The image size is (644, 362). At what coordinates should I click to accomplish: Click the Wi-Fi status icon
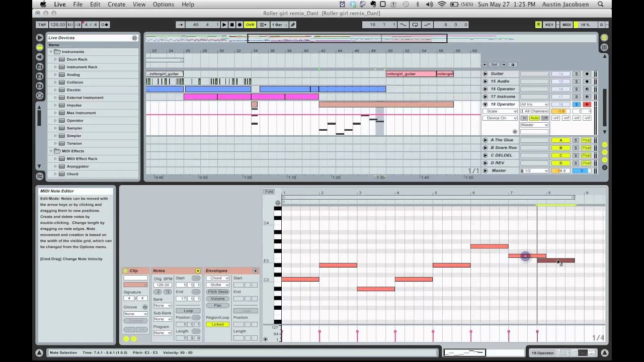click(442, 5)
